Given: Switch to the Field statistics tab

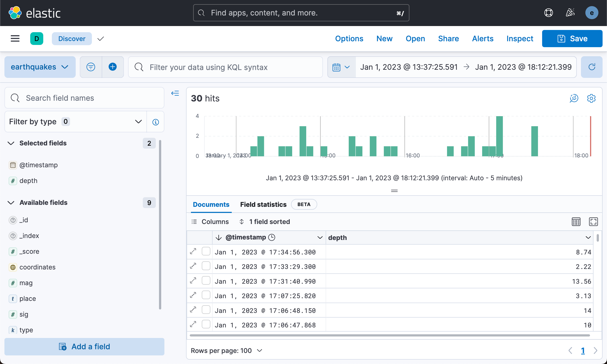Looking at the screenshot, I should click(263, 204).
